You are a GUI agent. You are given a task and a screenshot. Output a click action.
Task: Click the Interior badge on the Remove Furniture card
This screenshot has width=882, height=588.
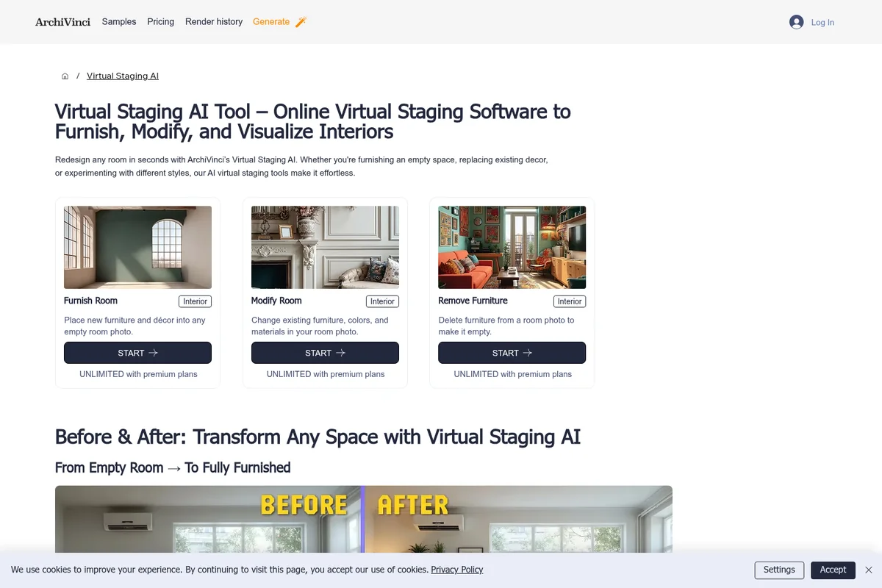[570, 301]
